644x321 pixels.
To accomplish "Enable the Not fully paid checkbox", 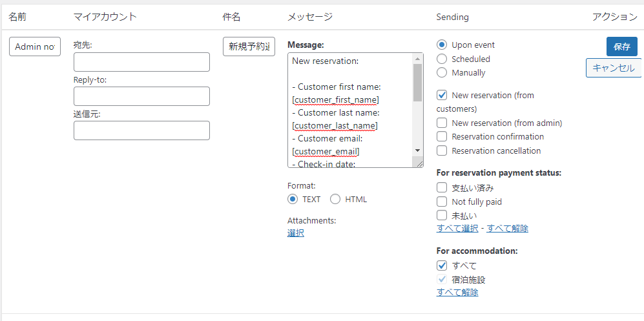I will tap(442, 202).
